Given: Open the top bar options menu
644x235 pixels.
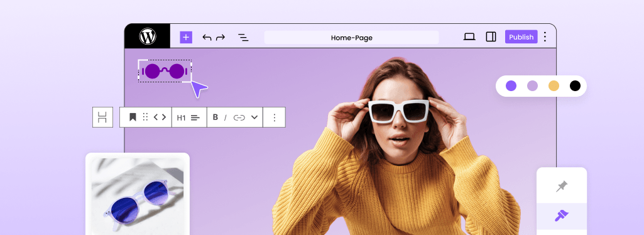Looking at the screenshot, I should pyautogui.click(x=545, y=37).
